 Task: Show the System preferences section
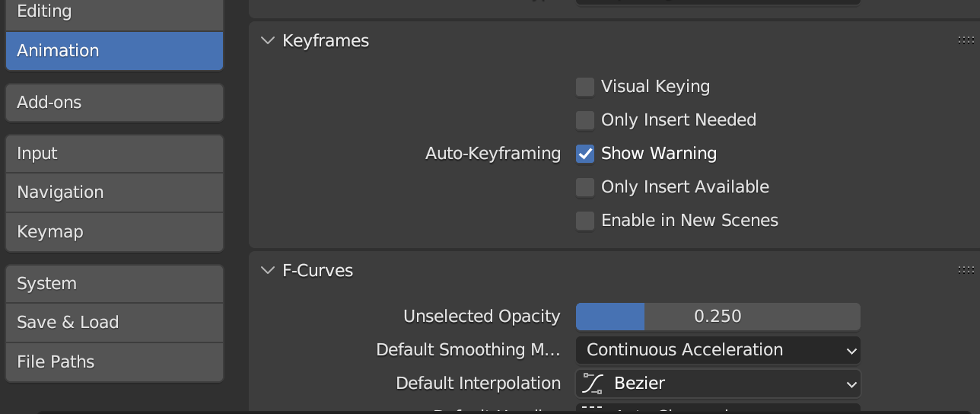114,284
